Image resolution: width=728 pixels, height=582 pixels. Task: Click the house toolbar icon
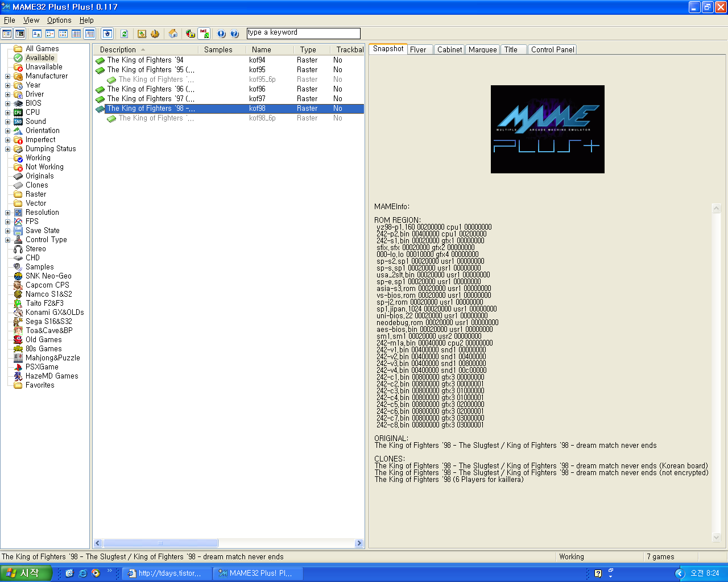tap(173, 34)
